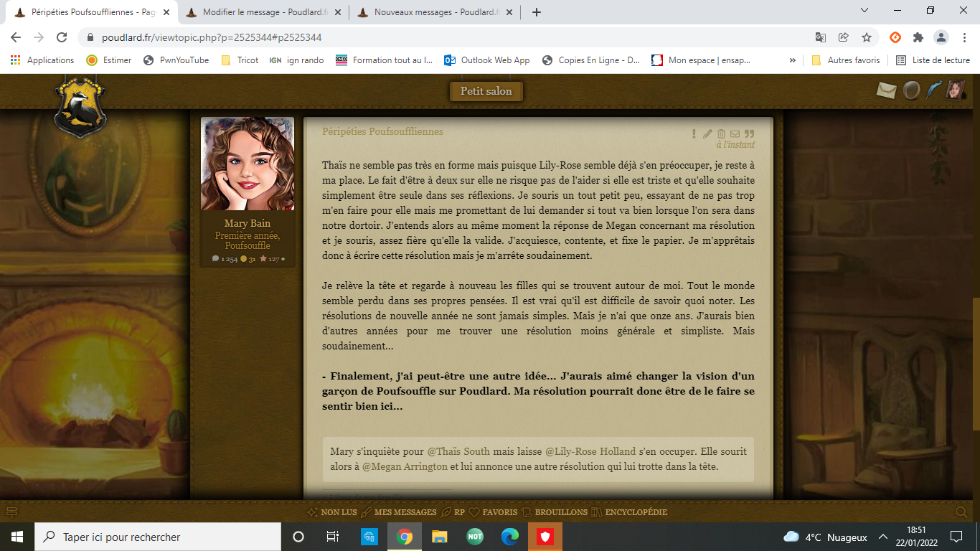Viewport: 980px width, 551px height.
Task: Open the PwnYouTube bookmark
Action: pos(176,60)
